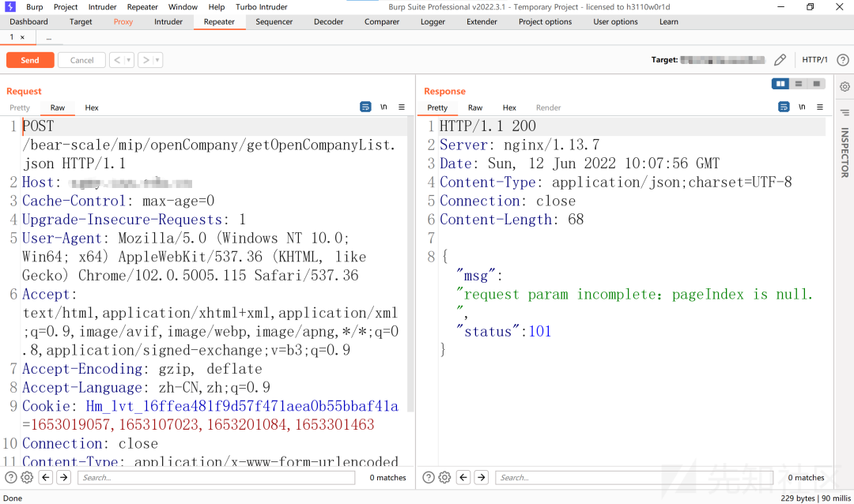Select Request Hex view tab
The image size is (854, 504).
pyautogui.click(x=92, y=107)
